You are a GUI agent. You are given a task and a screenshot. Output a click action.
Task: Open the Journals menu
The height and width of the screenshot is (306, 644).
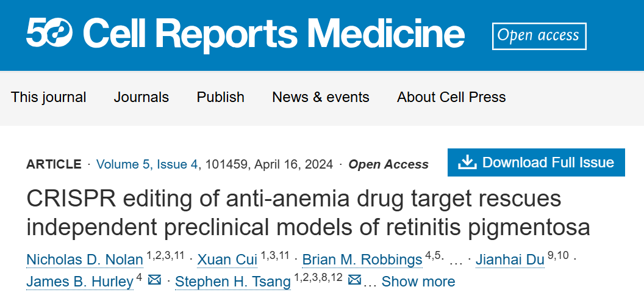141,97
